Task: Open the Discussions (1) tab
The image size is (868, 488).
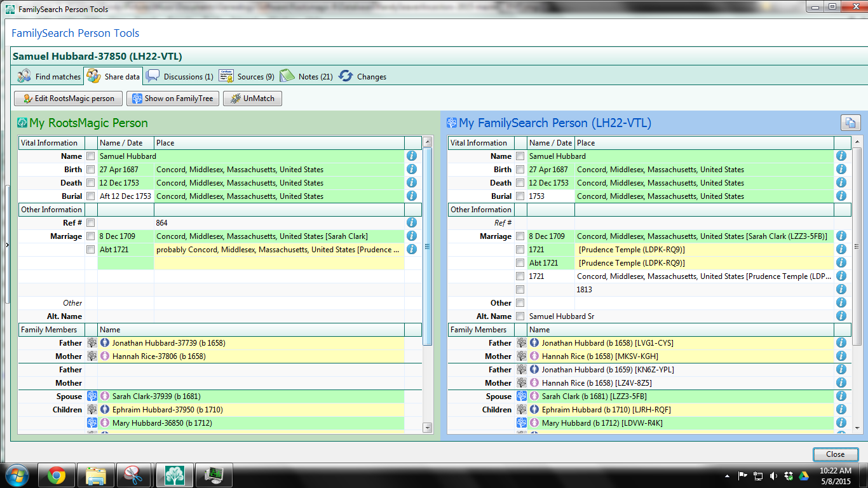Action: tap(180, 76)
